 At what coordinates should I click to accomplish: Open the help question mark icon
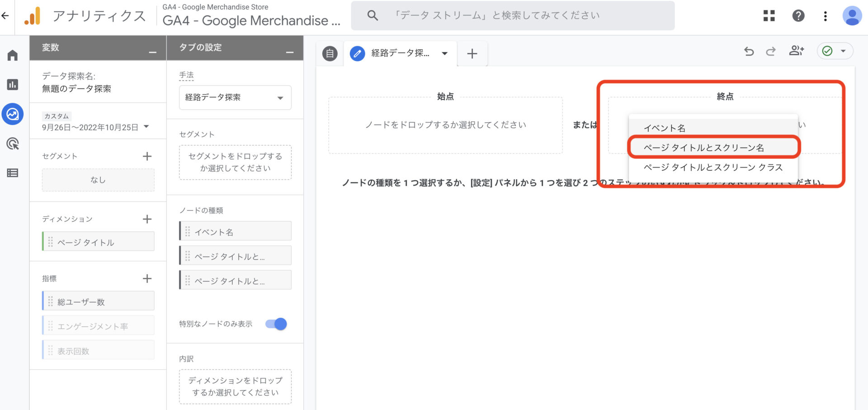tap(798, 16)
